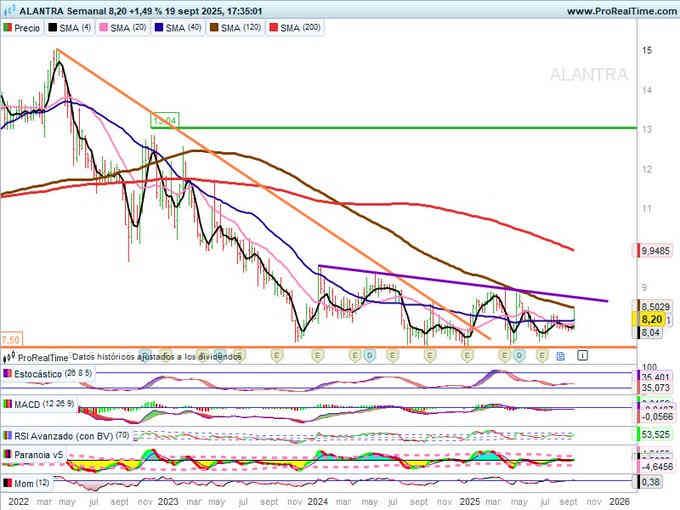Click the 'Datos históricos ajustados a los dividendos' note
Screen dimensions: 680x510
tap(157, 357)
